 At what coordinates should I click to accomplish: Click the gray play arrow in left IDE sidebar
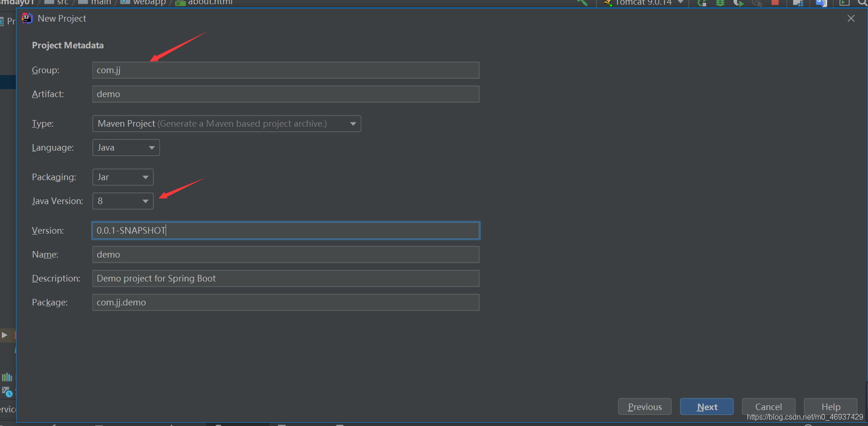[x=5, y=335]
